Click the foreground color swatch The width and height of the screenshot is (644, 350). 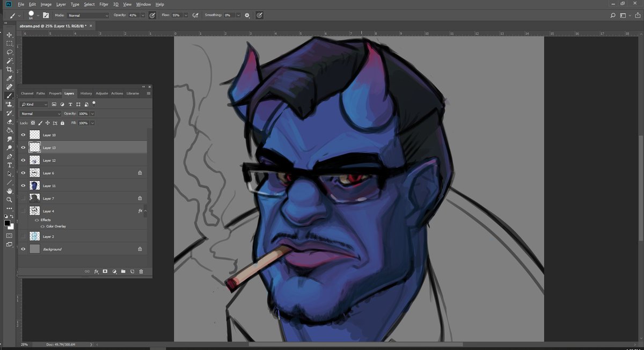[x=8, y=223]
